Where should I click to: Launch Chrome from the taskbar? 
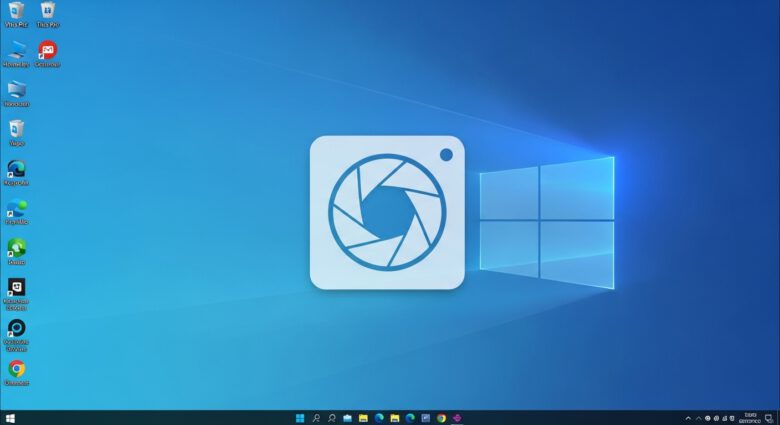point(441,418)
